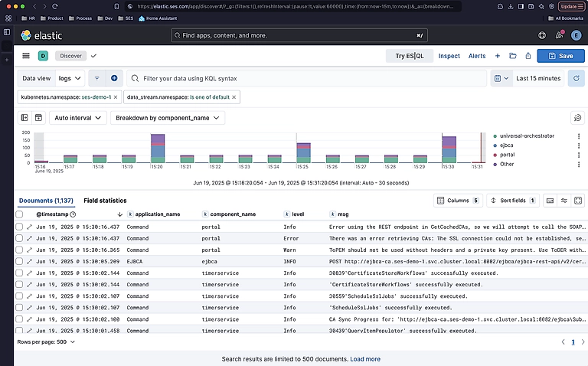
Task: Open the main navigation hamburger menu
Action: pos(26,56)
